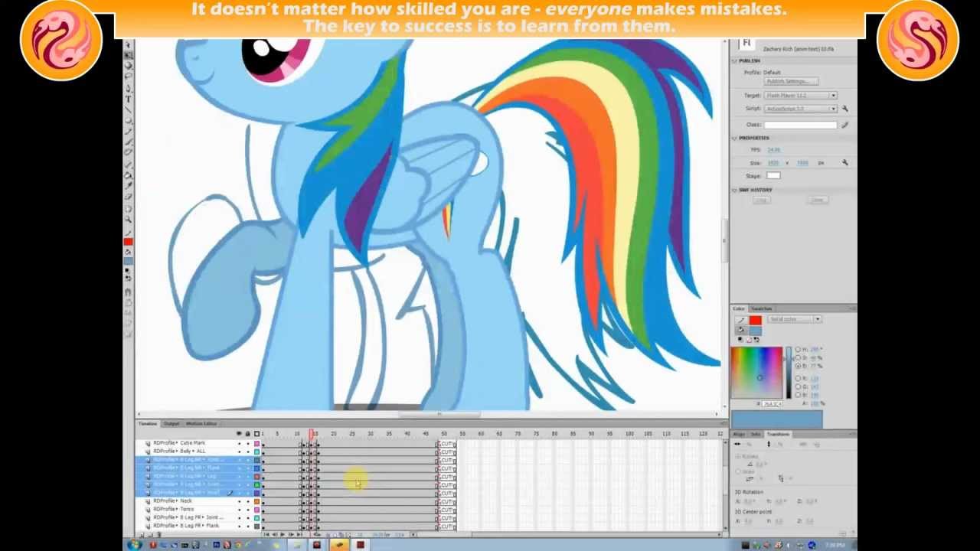Click Go to first frame control
980x551 pixels.
click(266, 533)
